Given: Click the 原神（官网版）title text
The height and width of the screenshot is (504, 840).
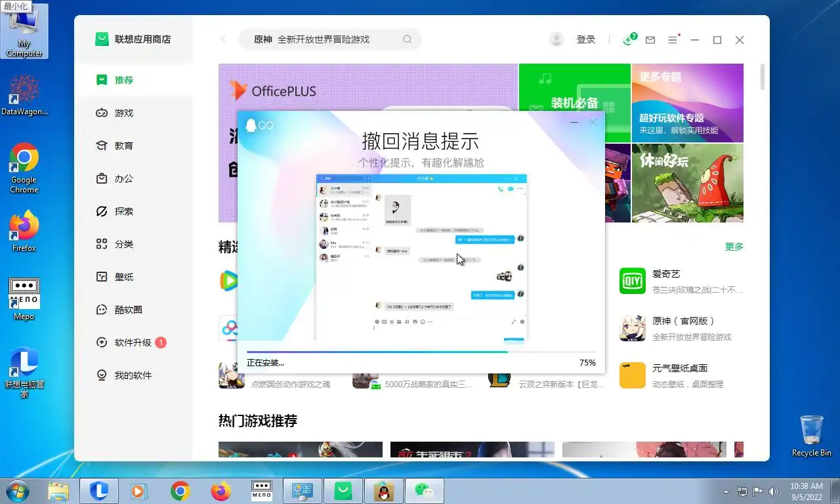Looking at the screenshot, I should pyautogui.click(x=683, y=321).
